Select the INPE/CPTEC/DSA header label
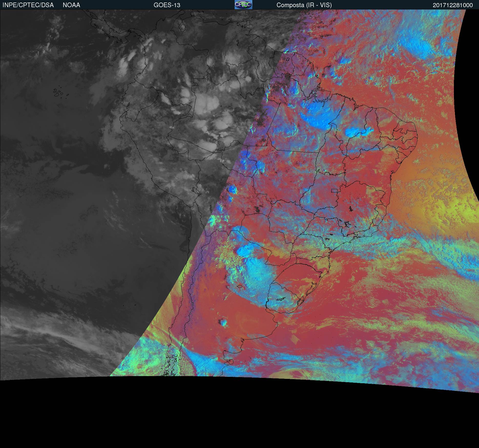Viewport: 479px width, 448px height. (x=28, y=5)
